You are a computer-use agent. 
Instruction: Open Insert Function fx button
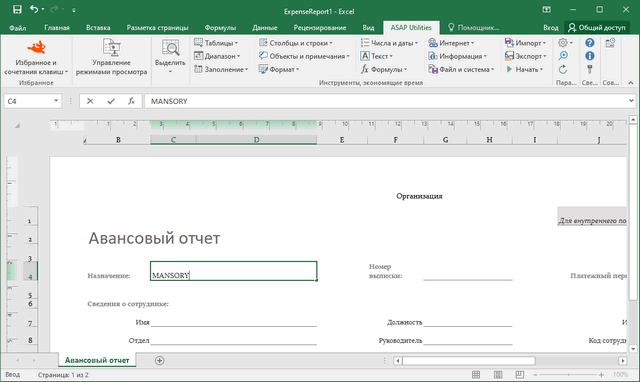[131, 101]
